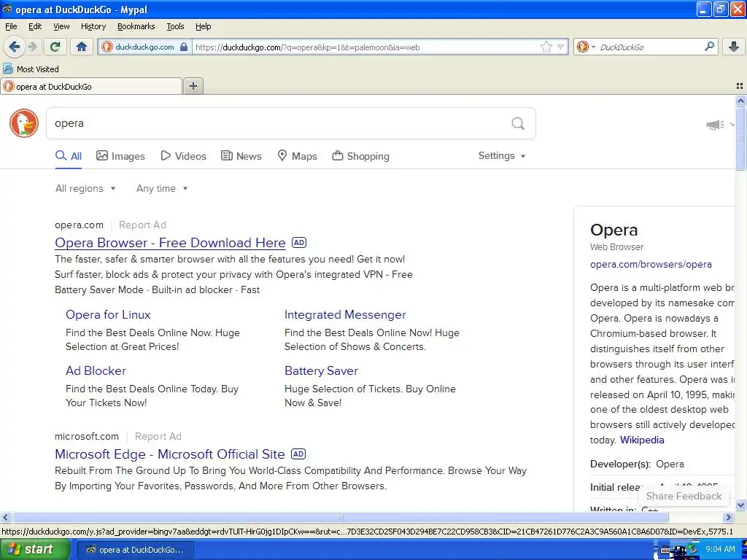Image resolution: width=747 pixels, height=560 pixels.
Task: Click the DuckDuckGo site identity icon in the URL bar
Action: click(x=107, y=47)
